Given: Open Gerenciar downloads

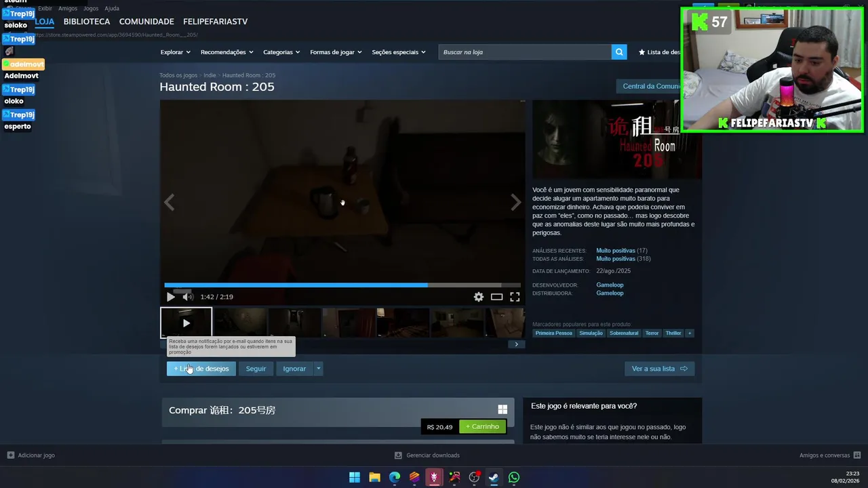Looking at the screenshot, I should pyautogui.click(x=427, y=455).
